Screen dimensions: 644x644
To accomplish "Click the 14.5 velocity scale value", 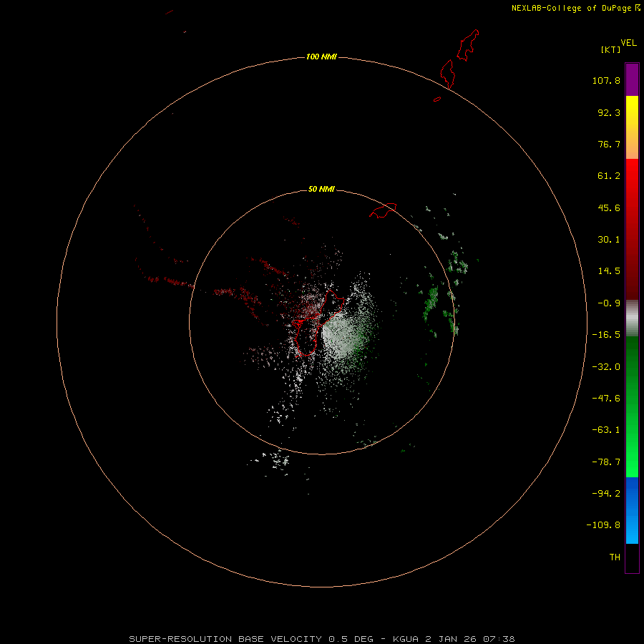I will (609, 271).
